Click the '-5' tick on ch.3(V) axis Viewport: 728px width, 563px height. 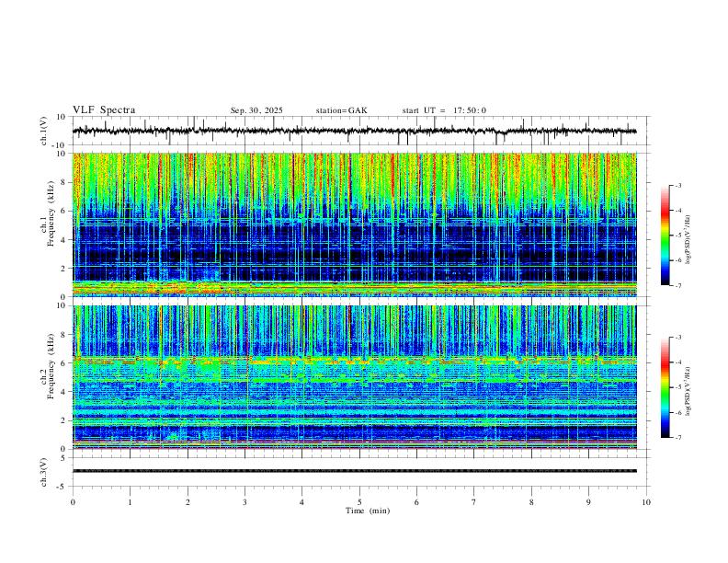tap(63, 487)
